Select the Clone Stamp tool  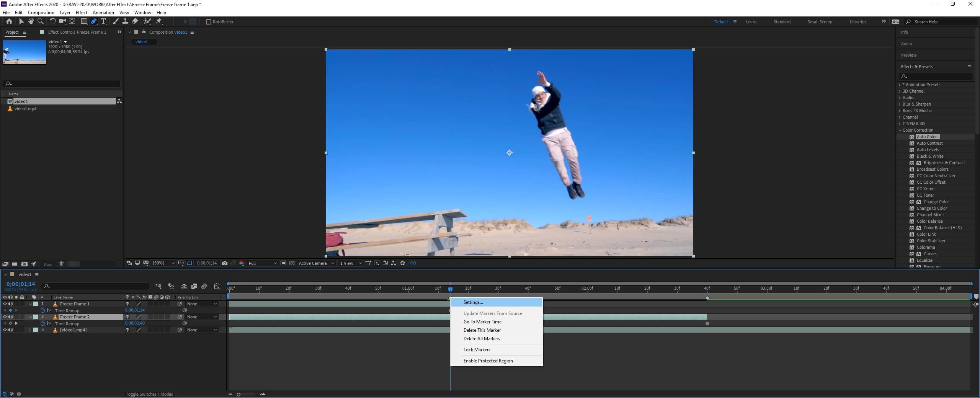[125, 21]
